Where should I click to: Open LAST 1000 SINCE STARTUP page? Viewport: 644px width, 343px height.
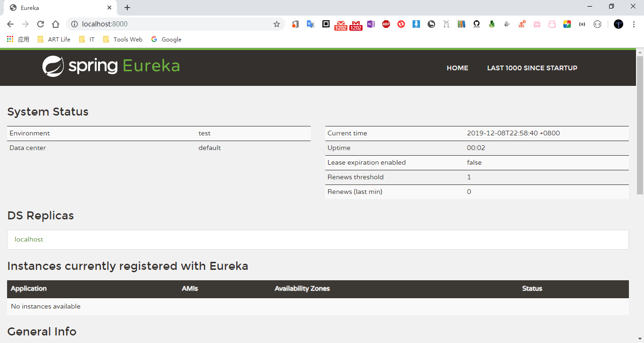[x=532, y=68]
